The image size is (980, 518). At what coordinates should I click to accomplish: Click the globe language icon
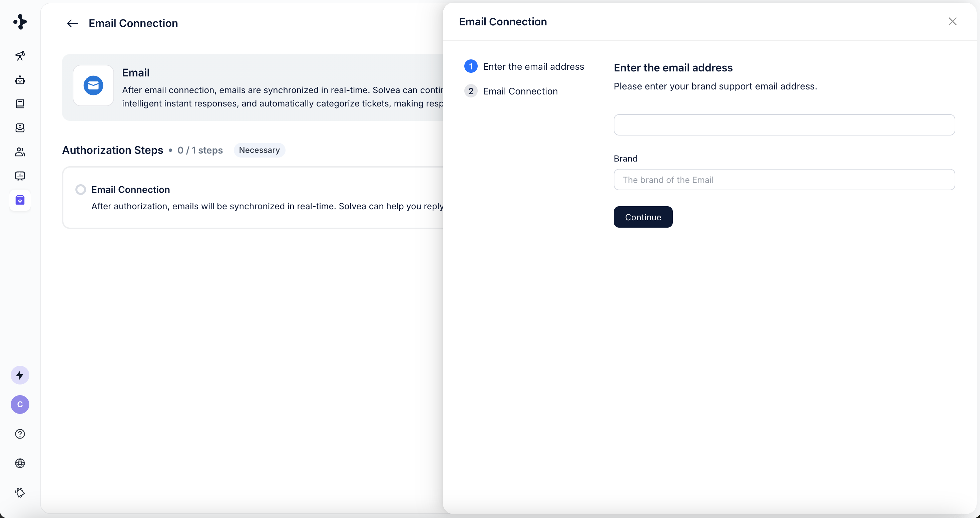point(20,463)
